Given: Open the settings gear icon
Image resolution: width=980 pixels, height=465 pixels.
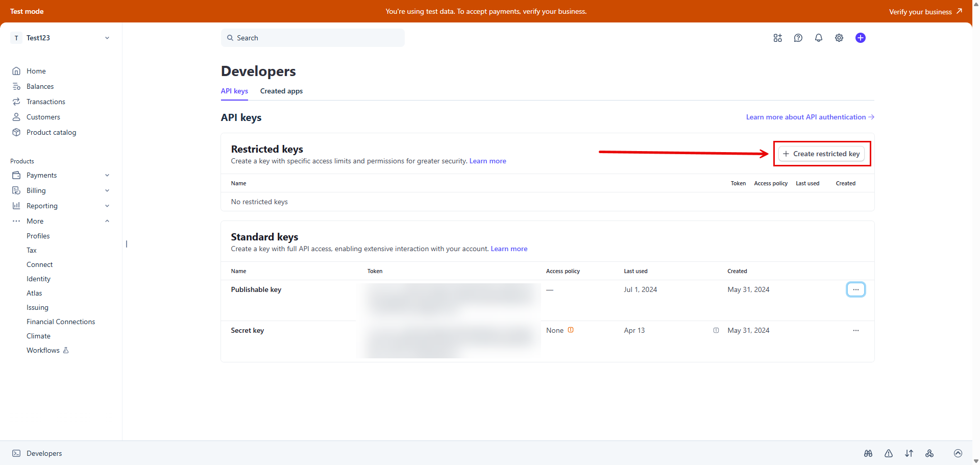Looking at the screenshot, I should [839, 38].
